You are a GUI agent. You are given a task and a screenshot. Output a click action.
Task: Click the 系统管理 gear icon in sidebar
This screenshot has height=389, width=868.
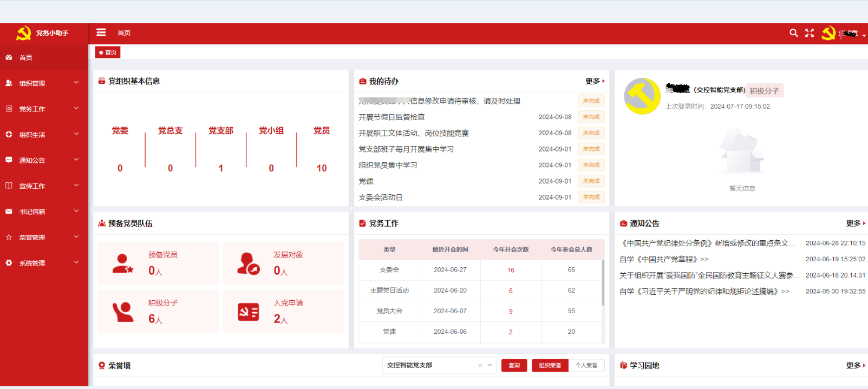click(x=9, y=263)
